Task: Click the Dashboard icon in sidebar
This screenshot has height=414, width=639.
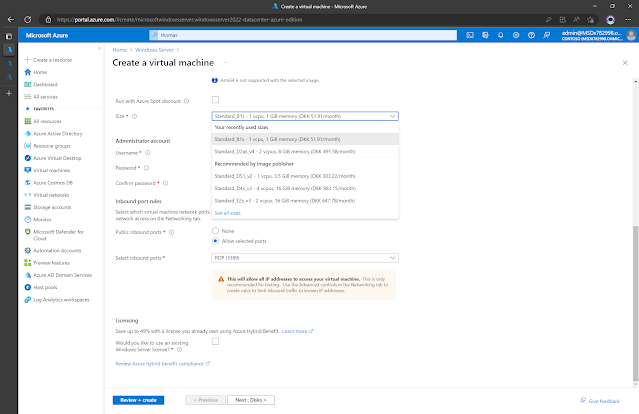Action: pyautogui.click(x=28, y=84)
